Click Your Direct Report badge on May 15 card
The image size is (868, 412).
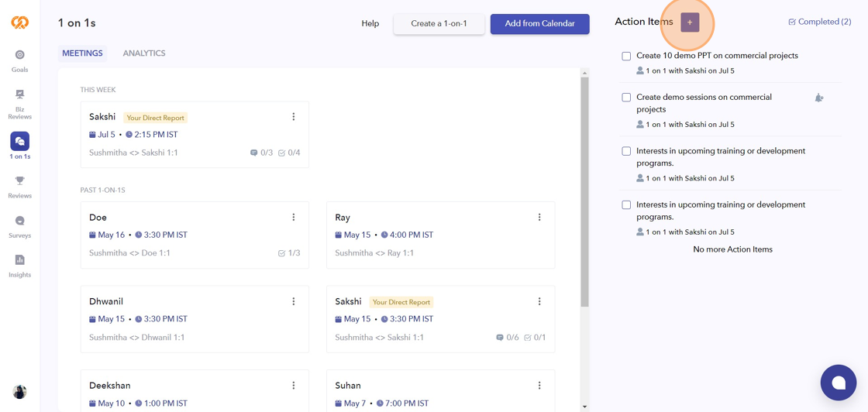pyautogui.click(x=401, y=303)
